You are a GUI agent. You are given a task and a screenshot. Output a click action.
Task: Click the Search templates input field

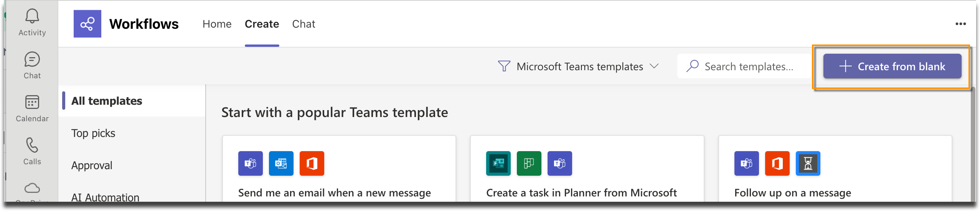pos(744,66)
